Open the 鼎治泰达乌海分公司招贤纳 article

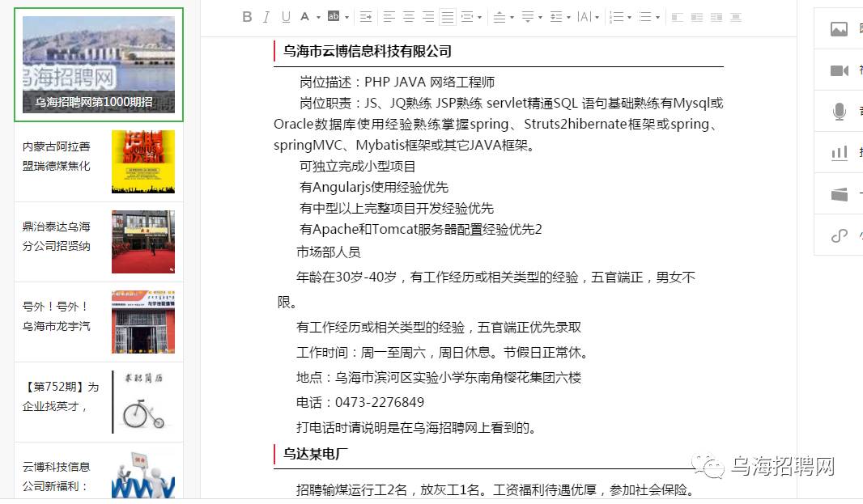[56, 236]
